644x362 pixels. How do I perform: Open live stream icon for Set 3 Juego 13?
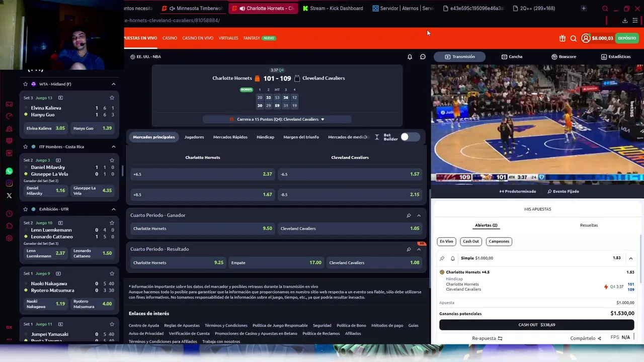pos(60,98)
